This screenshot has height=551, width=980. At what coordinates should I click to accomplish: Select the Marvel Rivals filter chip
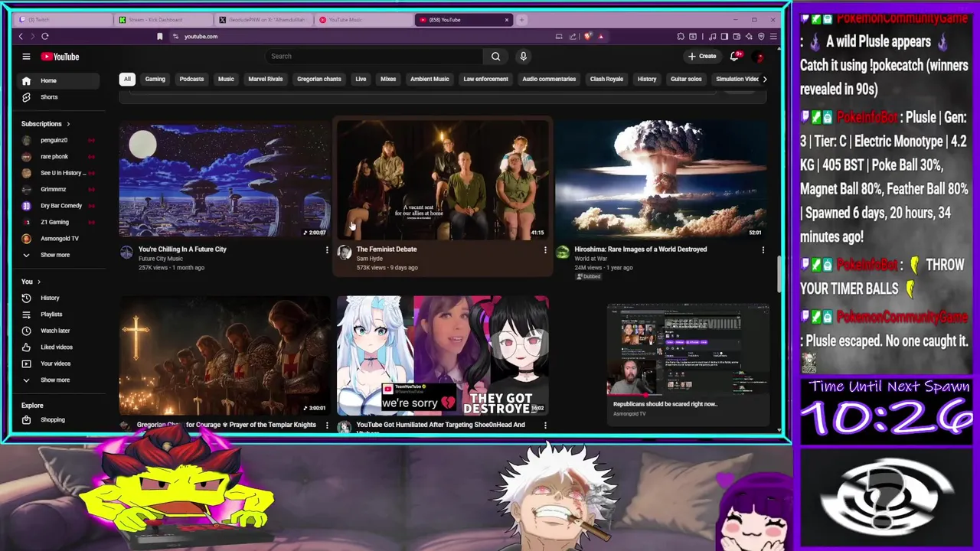(x=266, y=79)
